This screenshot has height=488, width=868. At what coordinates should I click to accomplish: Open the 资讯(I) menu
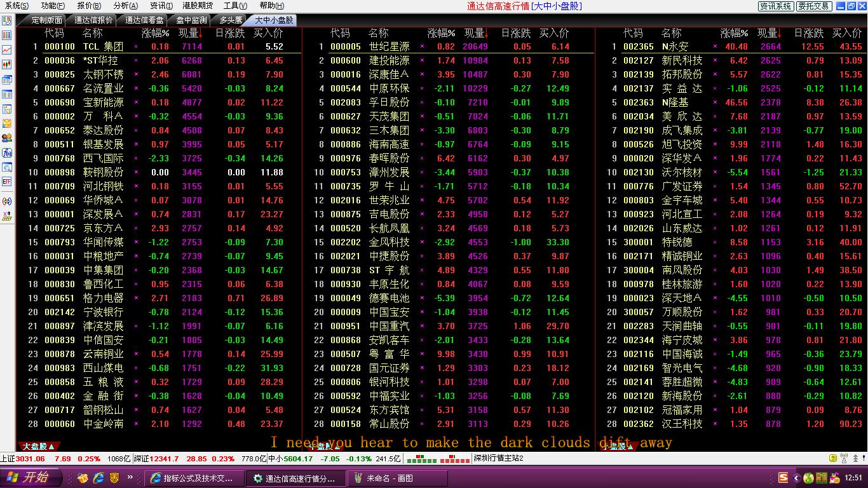[x=161, y=6]
